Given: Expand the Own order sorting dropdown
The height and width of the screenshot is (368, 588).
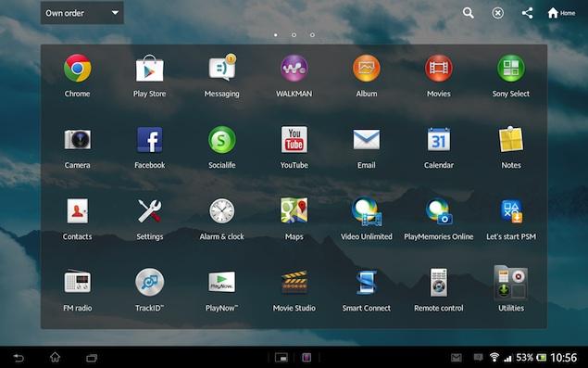Looking at the screenshot, I should 82,13.
